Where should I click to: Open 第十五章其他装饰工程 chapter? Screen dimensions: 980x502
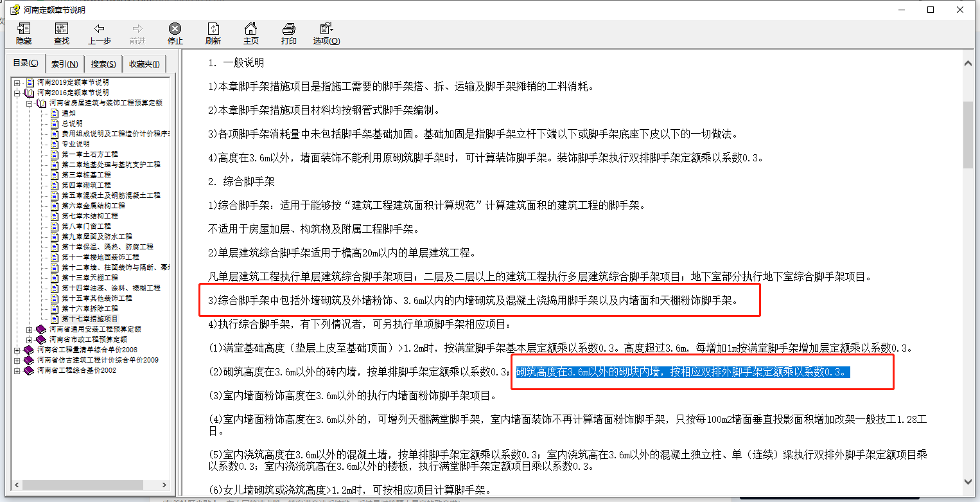coord(97,298)
